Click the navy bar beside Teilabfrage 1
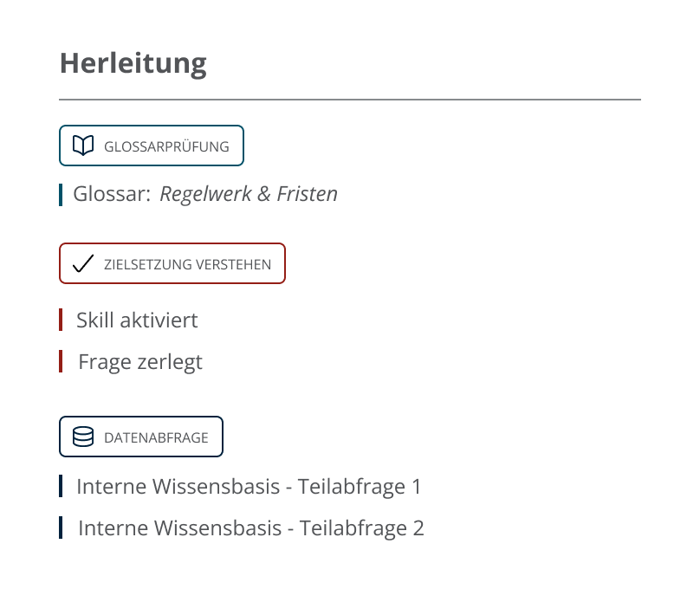The height and width of the screenshot is (589, 700). (61, 486)
